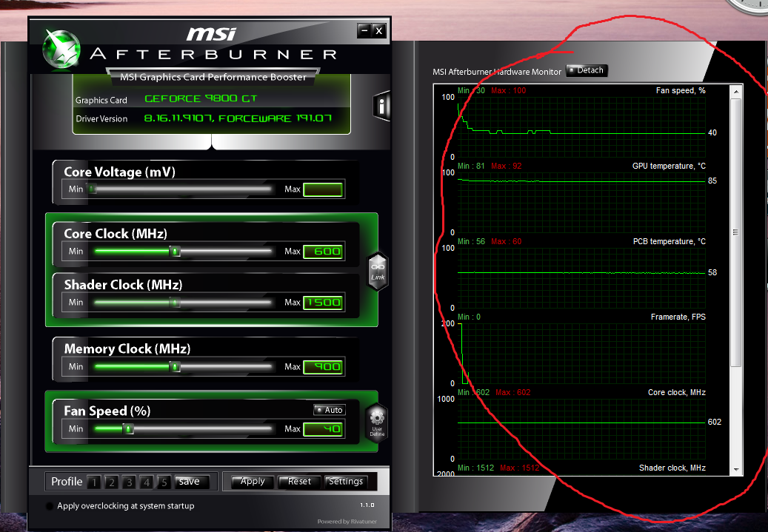Click the GPU temperature graph

[x=581, y=203]
